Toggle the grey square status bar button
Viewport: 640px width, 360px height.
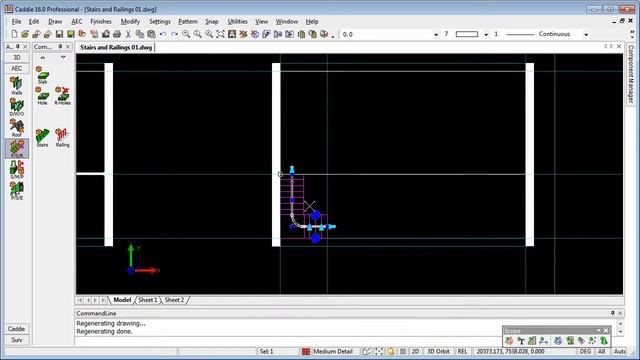coord(402,351)
